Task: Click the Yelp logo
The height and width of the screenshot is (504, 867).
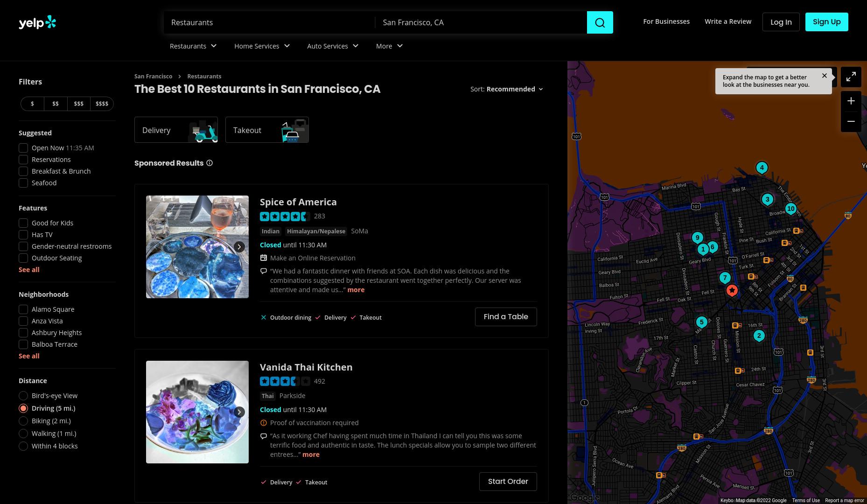Action: click(x=37, y=22)
